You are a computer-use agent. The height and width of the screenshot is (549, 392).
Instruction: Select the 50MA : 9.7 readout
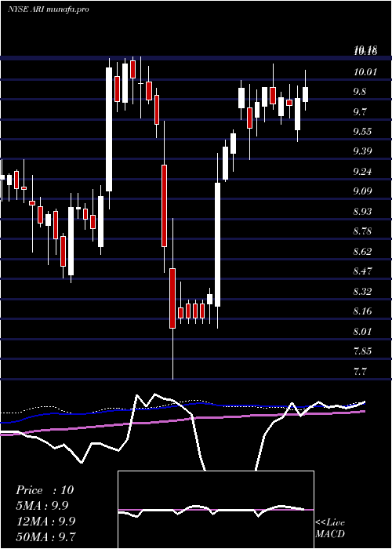tap(45, 536)
